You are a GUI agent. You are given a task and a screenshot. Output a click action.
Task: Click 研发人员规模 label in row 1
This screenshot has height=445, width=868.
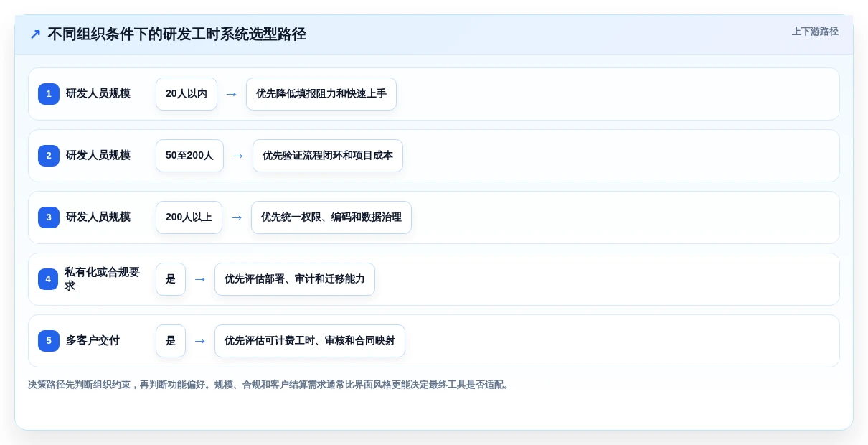click(x=98, y=94)
